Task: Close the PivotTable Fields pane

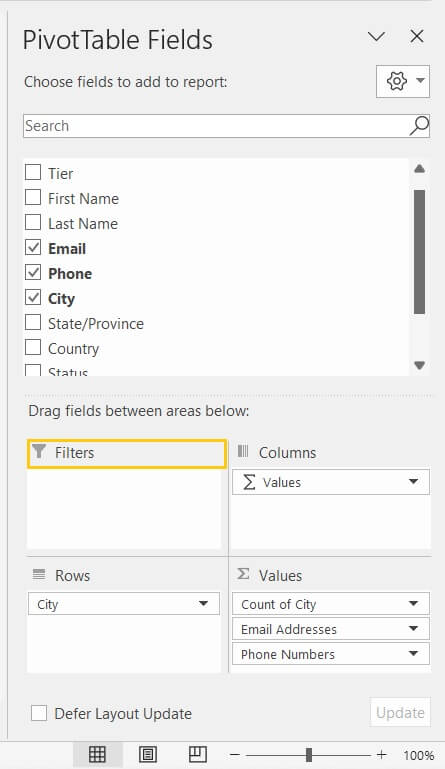Action: point(417,36)
